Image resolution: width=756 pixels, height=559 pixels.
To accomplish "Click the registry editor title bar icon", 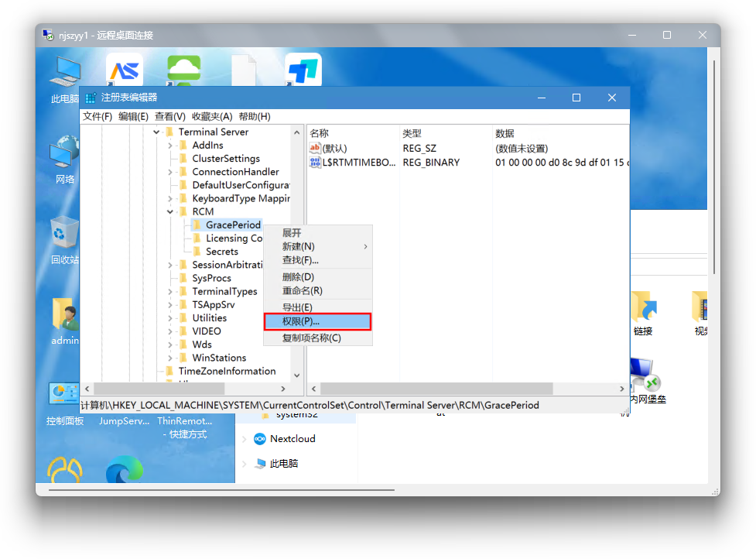I will pos(91,98).
